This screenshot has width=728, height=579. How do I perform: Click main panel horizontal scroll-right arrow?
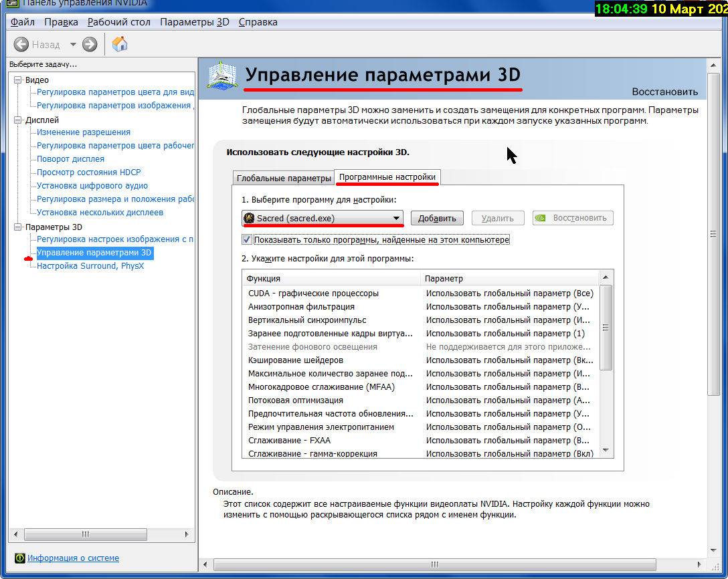point(699,564)
